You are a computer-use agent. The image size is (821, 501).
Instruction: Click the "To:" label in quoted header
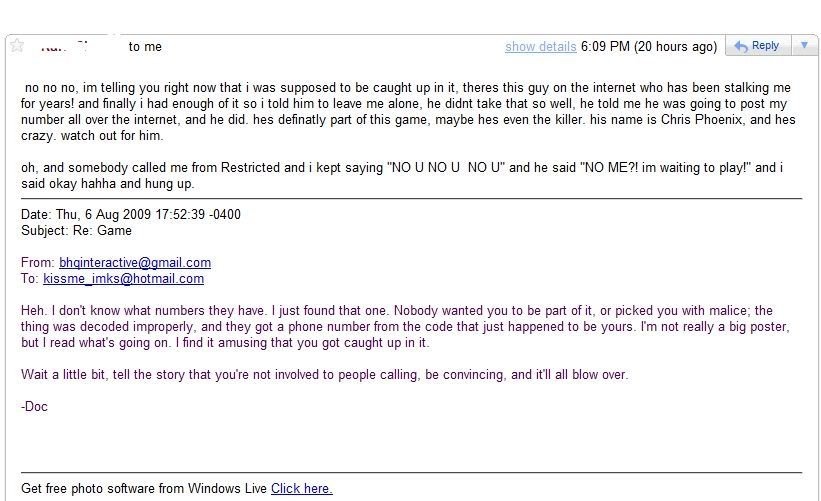30,279
